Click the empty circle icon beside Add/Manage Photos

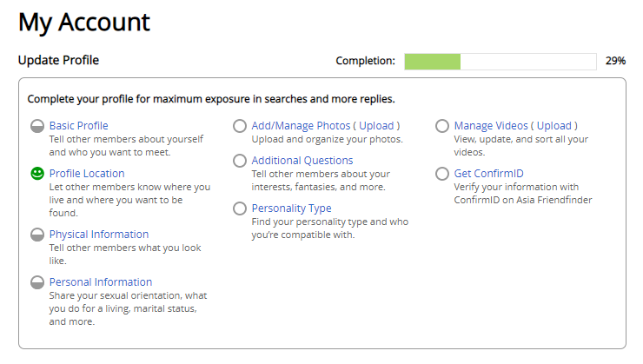pos(240,126)
